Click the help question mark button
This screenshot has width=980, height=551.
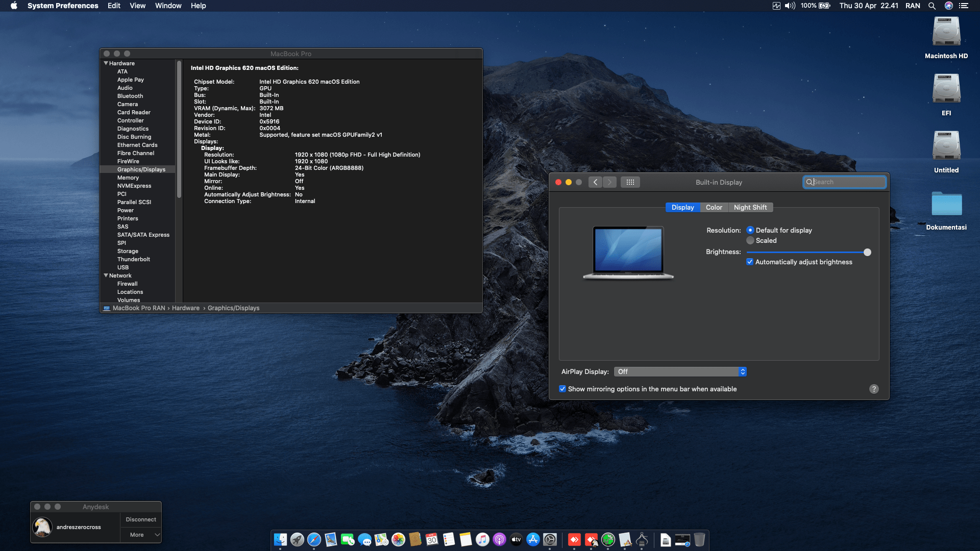click(x=874, y=389)
